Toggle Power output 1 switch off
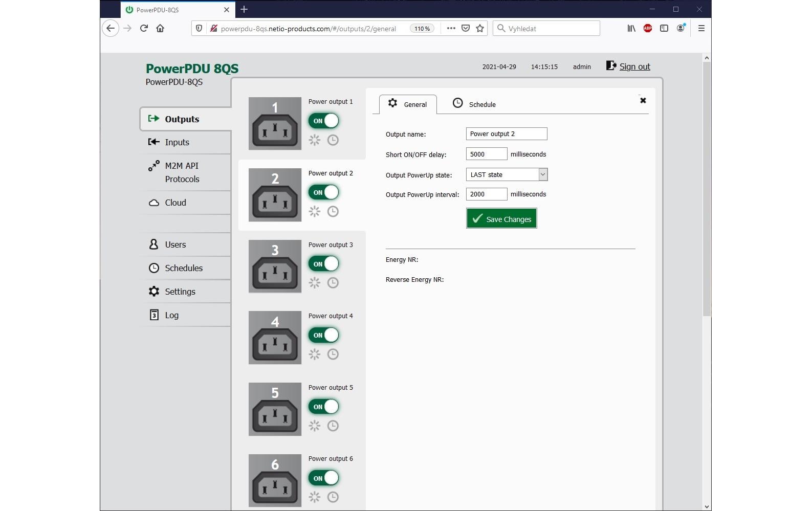This screenshot has height=511, width=812. (324, 121)
